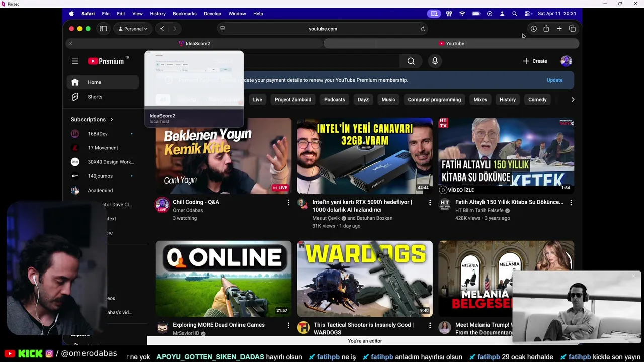Open the Safari menu
644x362 pixels.
coord(88,14)
